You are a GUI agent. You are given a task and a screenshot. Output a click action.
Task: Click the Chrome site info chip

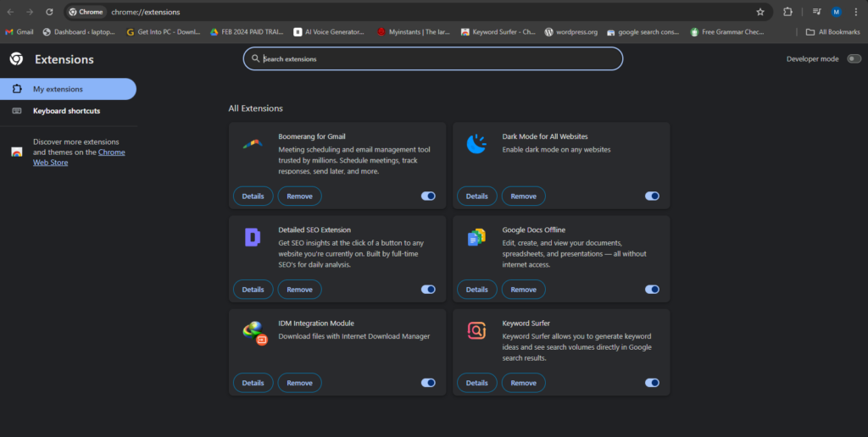click(86, 12)
